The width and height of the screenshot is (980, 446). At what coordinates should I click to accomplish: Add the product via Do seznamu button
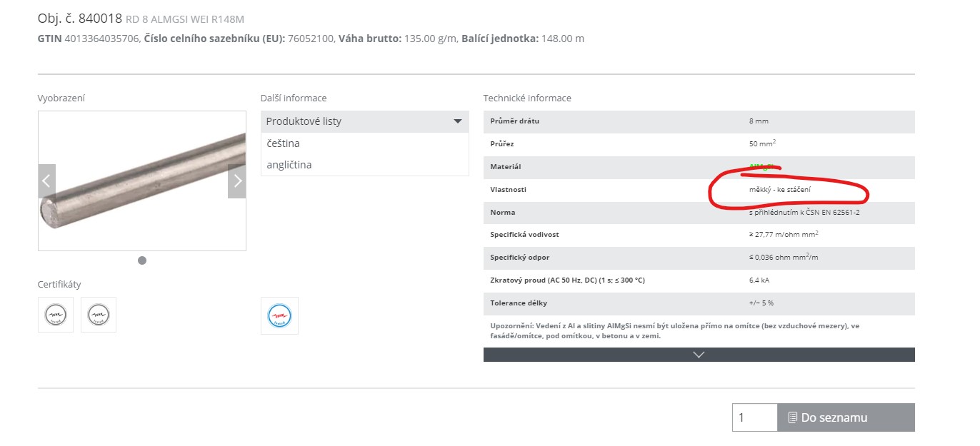[846, 417]
